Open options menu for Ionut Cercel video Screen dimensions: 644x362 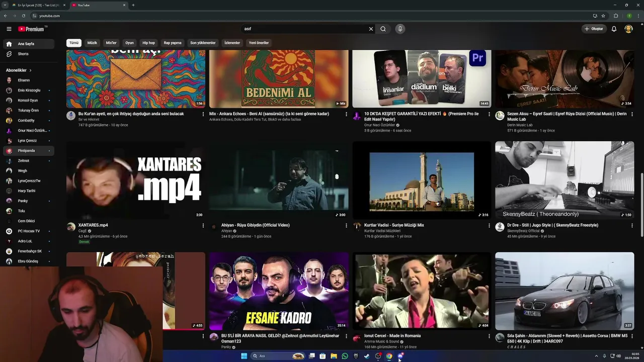pos(489,336)
